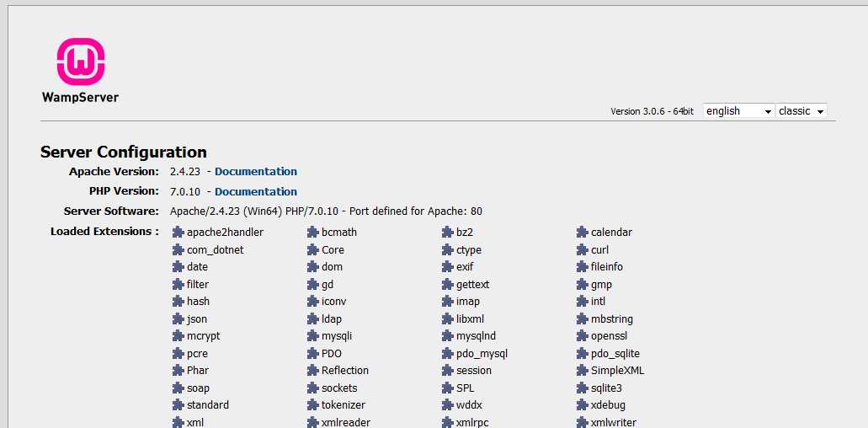Viewport: 868px width, 428px height.
Task: Click the puzzle icon beside mbstring
Action: [x=582, y=319]
